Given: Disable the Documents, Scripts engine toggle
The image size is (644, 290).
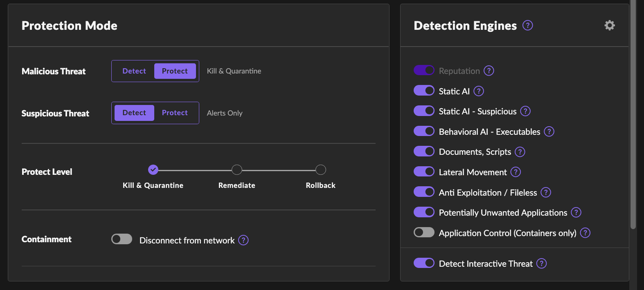Looking at the screenshot, I should (x=424, y=152).
